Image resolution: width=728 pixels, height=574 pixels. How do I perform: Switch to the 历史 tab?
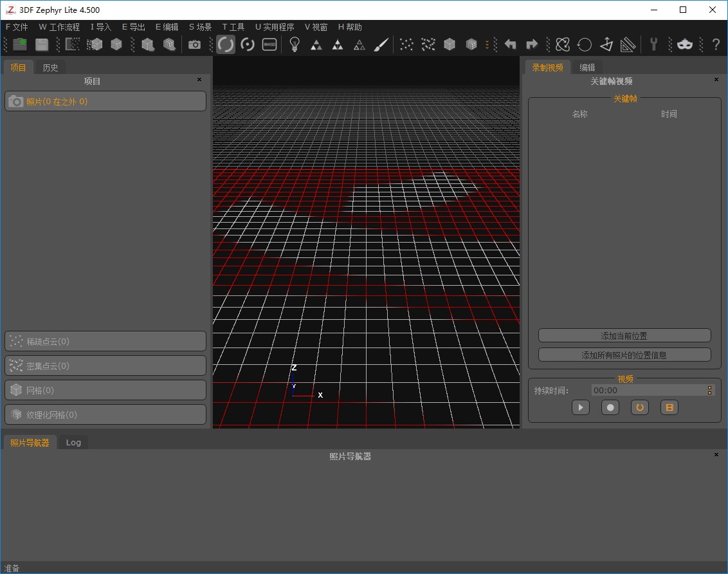pos(50,68)
